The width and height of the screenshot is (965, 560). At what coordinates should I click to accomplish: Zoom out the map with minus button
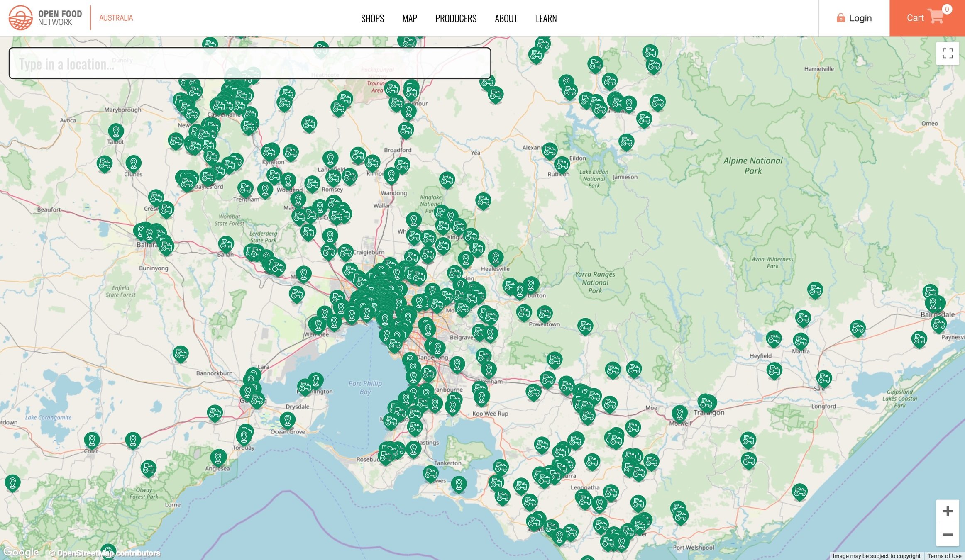947,535
